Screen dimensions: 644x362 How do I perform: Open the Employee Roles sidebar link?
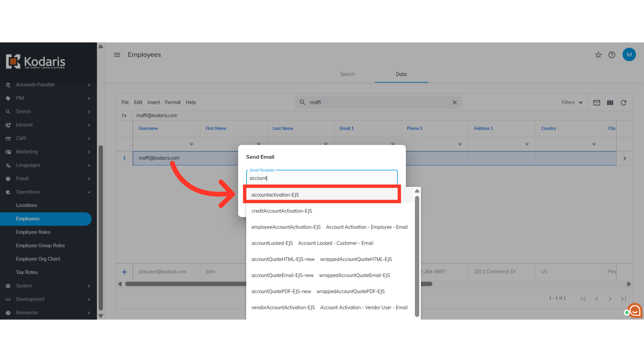tap(33, 232)
